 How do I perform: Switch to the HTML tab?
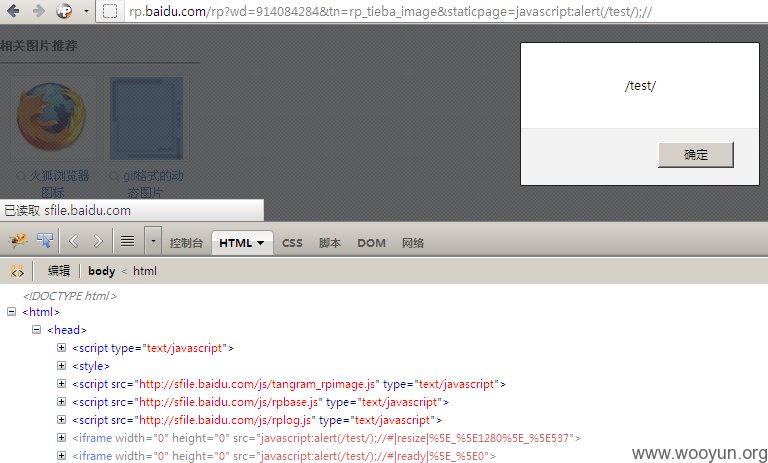pyautogui.click(x=242, y=243)
